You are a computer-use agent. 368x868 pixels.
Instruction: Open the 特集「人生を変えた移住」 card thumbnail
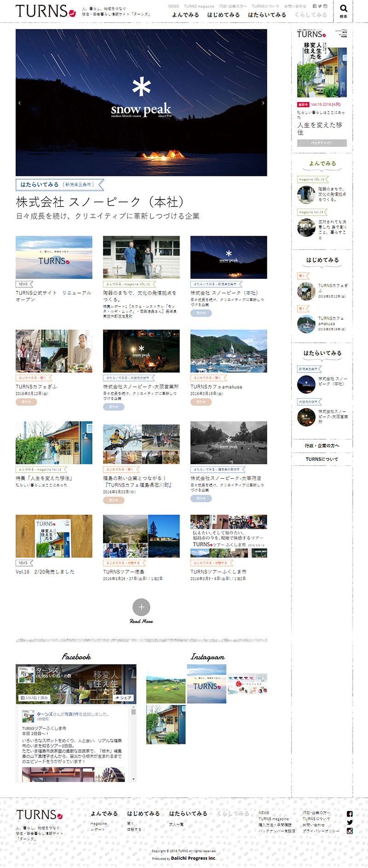[x=54, y=443]
